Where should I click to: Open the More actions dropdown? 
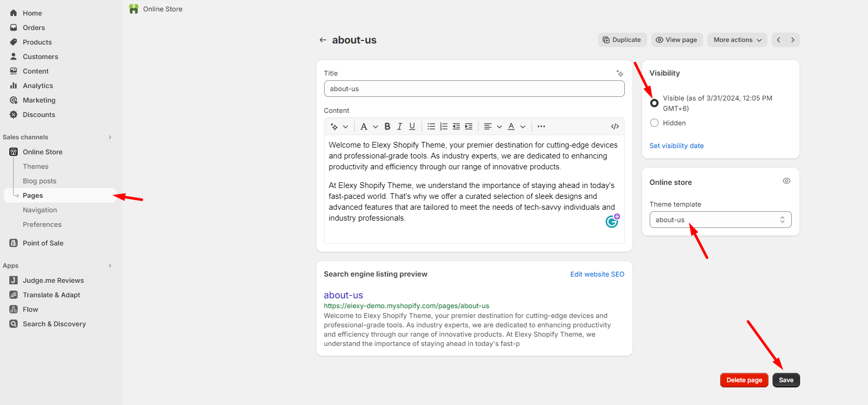pyautogui.click(x=737, y=40)
